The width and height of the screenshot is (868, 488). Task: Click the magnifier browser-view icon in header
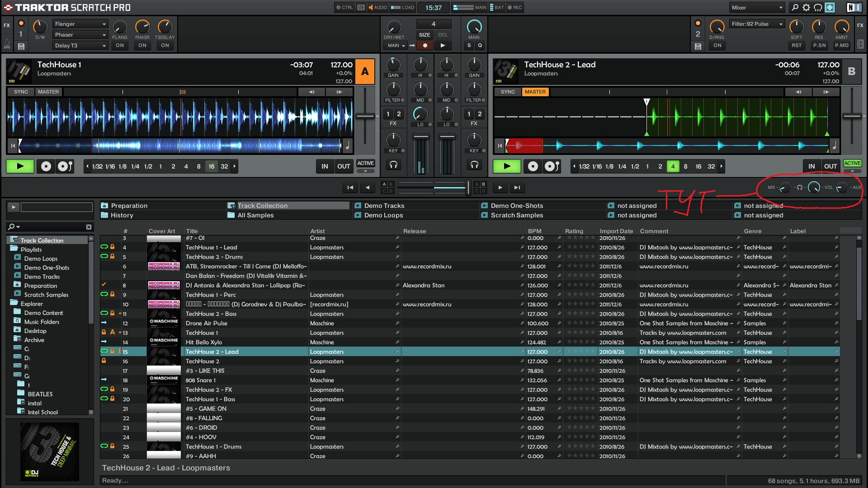coord(795,8)
